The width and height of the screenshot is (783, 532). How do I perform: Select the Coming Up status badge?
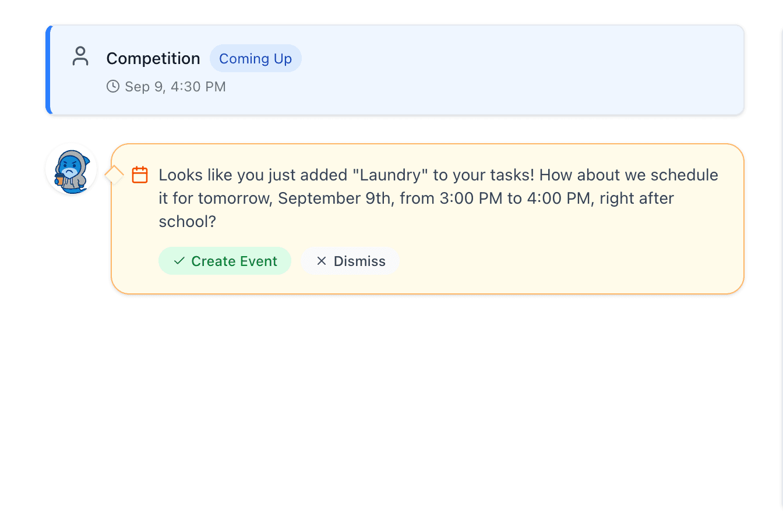(255, 59)
